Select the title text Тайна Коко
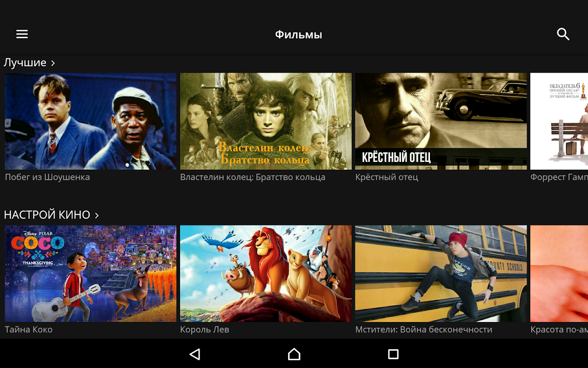 tap(28, 329)
